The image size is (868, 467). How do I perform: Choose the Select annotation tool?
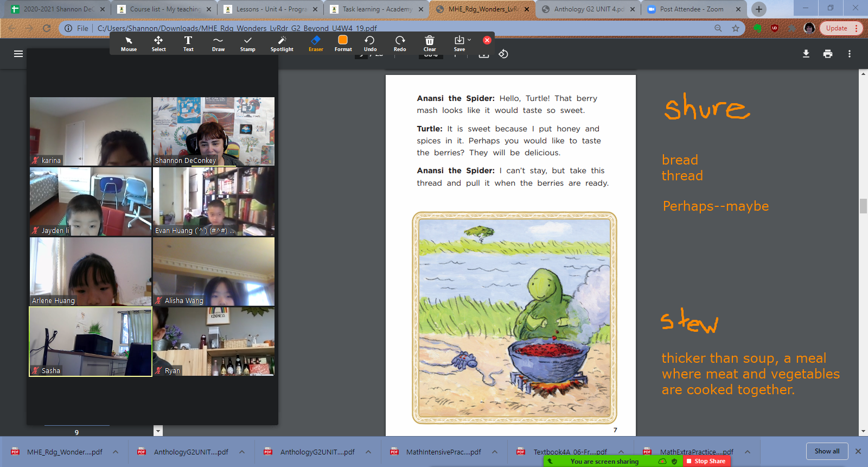[158, 43]
